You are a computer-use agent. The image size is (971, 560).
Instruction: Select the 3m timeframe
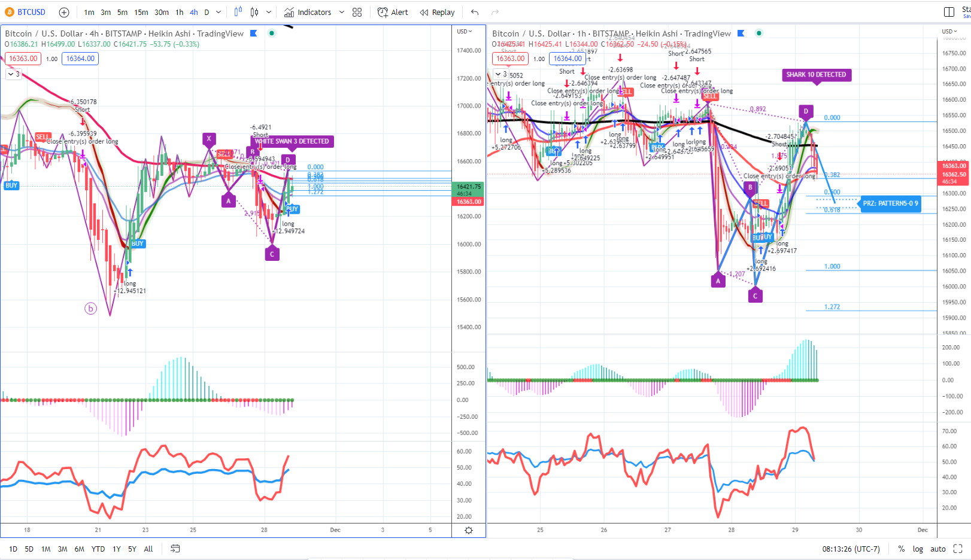tap(105, 12)
